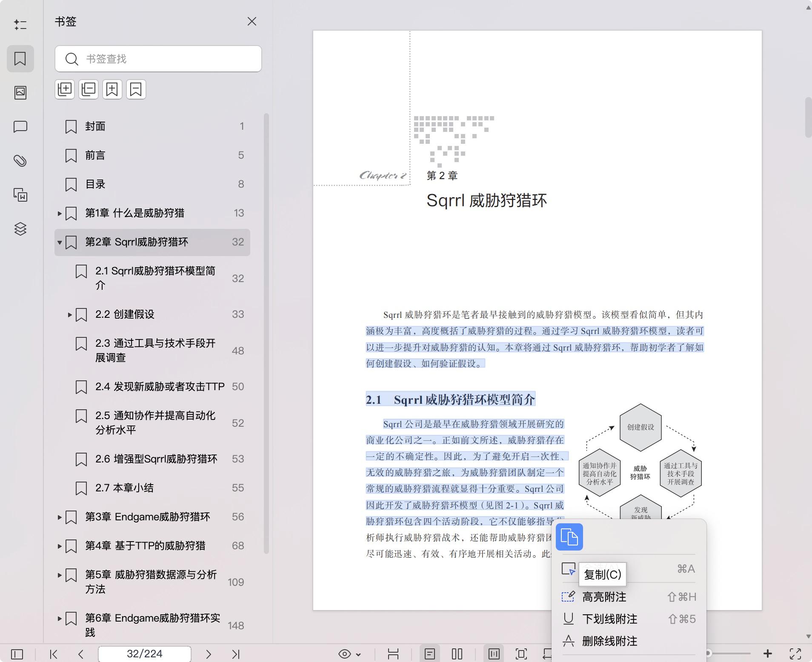Open bookmark 2.4 发现新威胁或者攻击TTP

152,387
